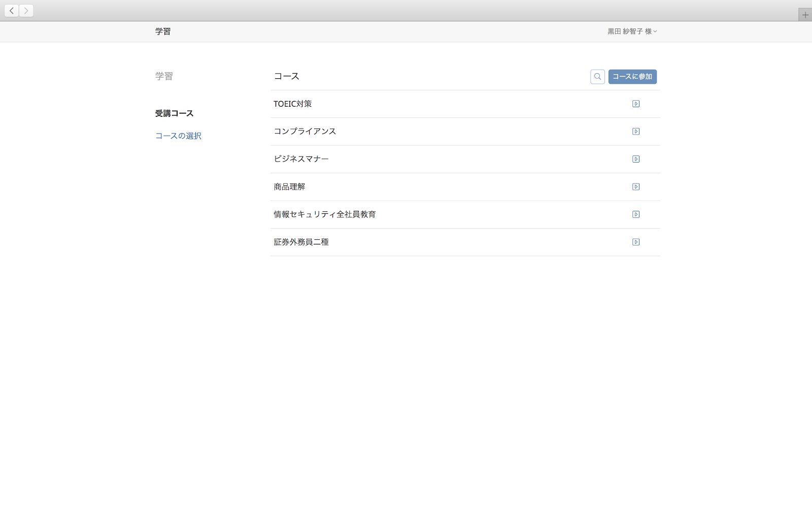Open 情報セキュリティ全社員教育 arrow icon

tap(635, 214)
